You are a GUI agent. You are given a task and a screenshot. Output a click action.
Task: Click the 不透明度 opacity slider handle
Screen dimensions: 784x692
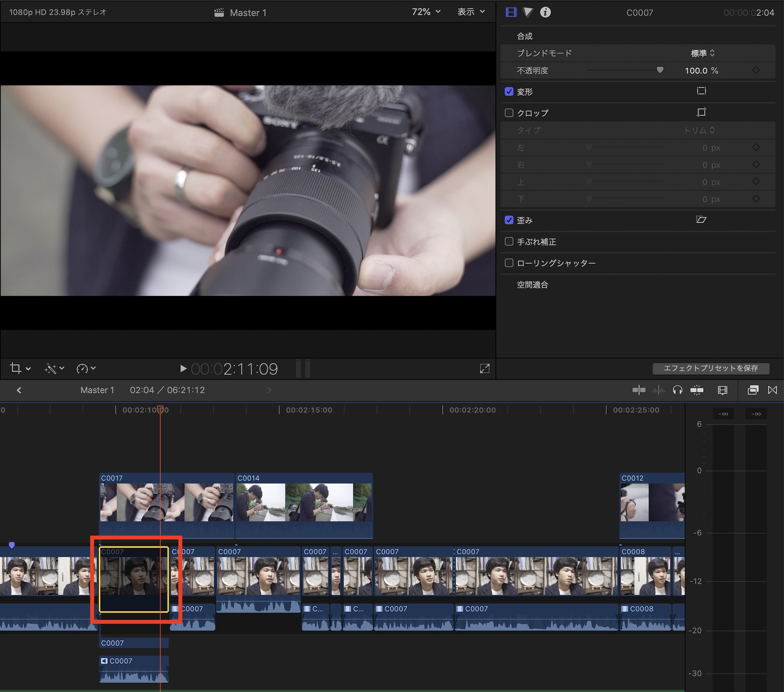coord(660,70)
